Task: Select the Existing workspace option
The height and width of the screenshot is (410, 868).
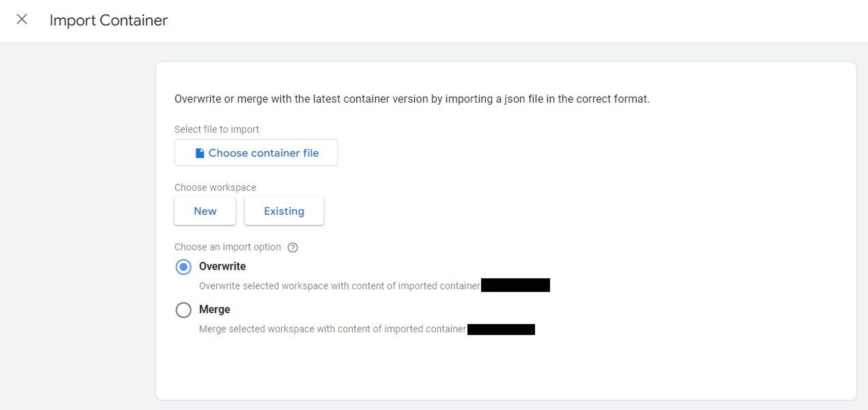Action: click(284, 211)
